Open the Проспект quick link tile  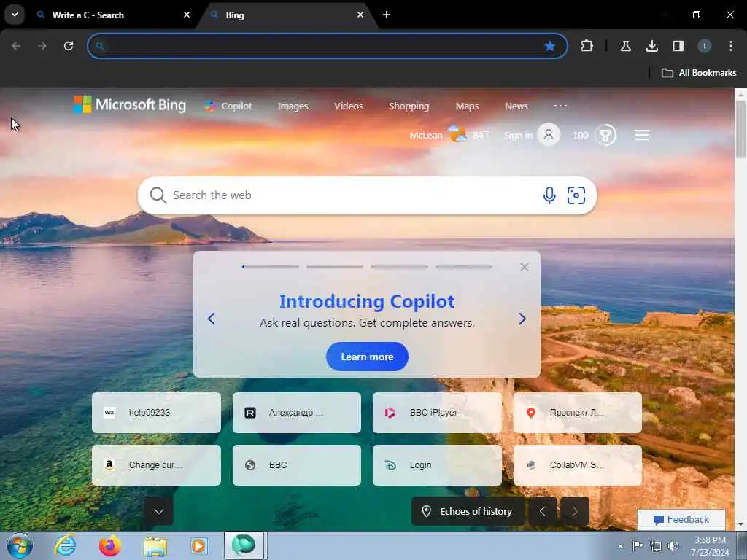coord(578,413)
